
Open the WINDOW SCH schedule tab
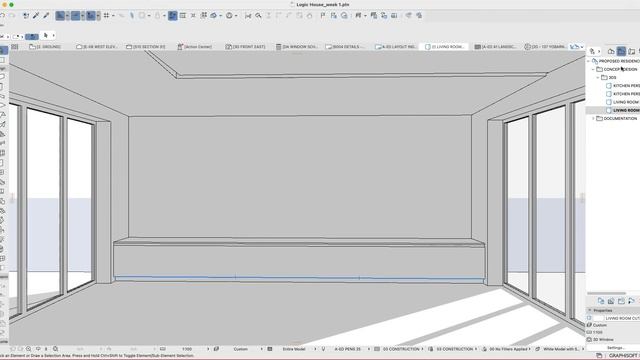(x=297, y=47)
